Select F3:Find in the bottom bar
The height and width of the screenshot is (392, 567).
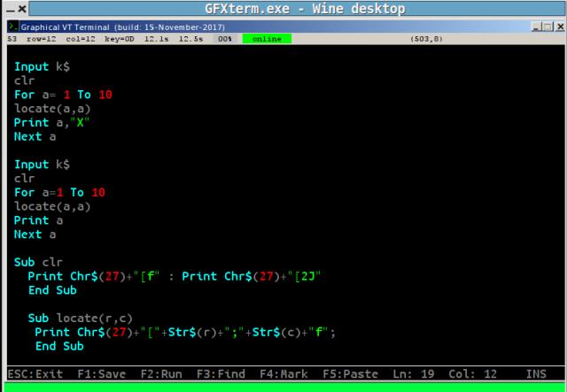[x=221, y=374]
